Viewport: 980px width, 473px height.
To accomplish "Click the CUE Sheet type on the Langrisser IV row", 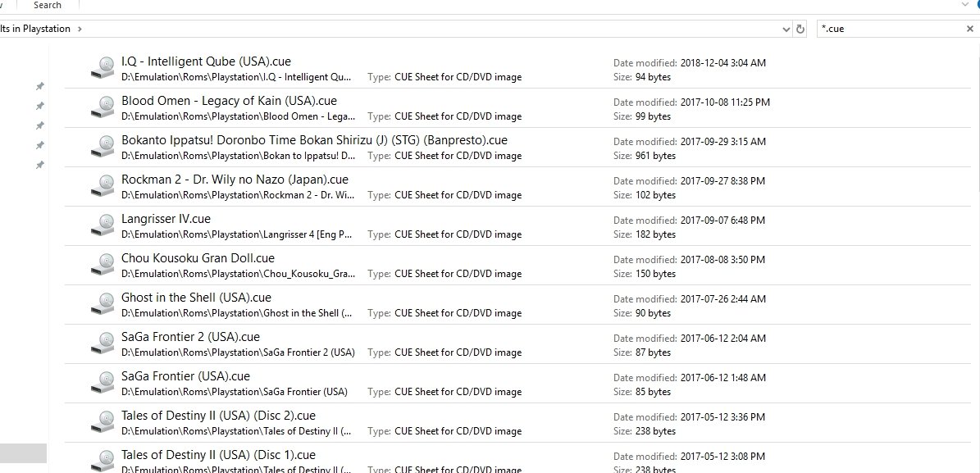I will pos(458,235).
